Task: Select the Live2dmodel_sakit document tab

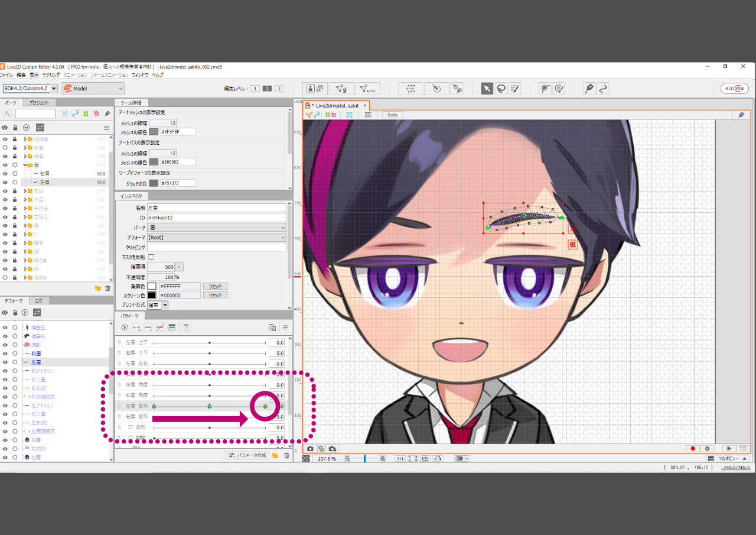Action: [337, 105]
